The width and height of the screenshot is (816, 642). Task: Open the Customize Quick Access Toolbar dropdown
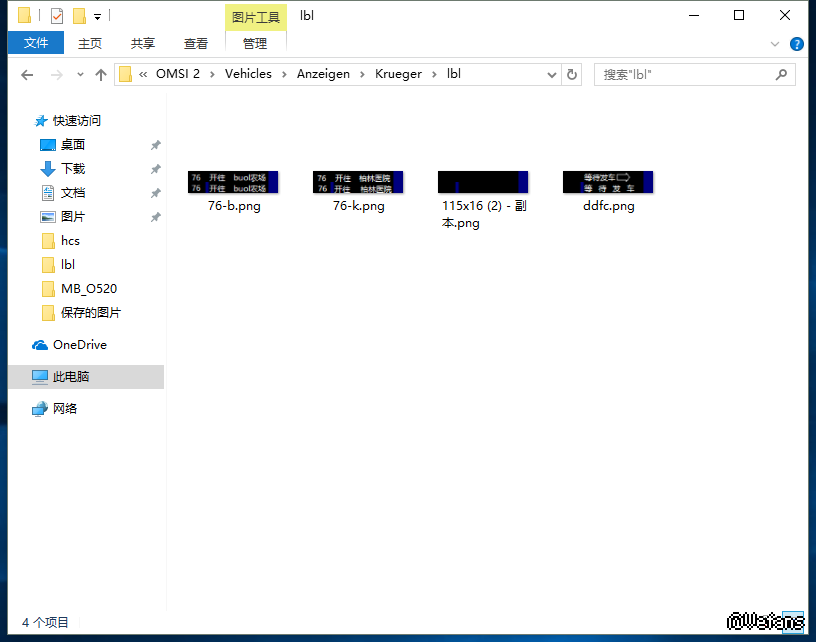pyautogui.click(x=97, y=17)
